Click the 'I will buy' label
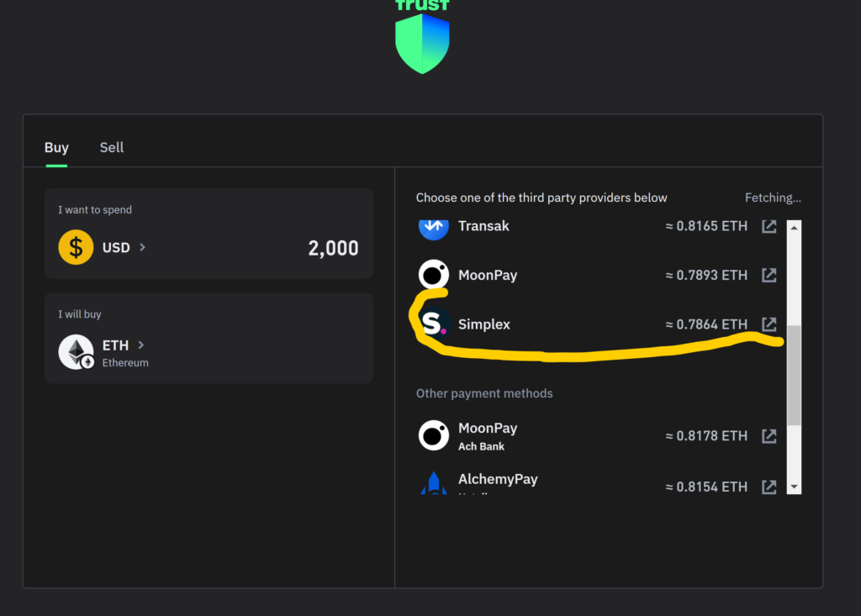The image size is (861, 616). tap(80, 314)
